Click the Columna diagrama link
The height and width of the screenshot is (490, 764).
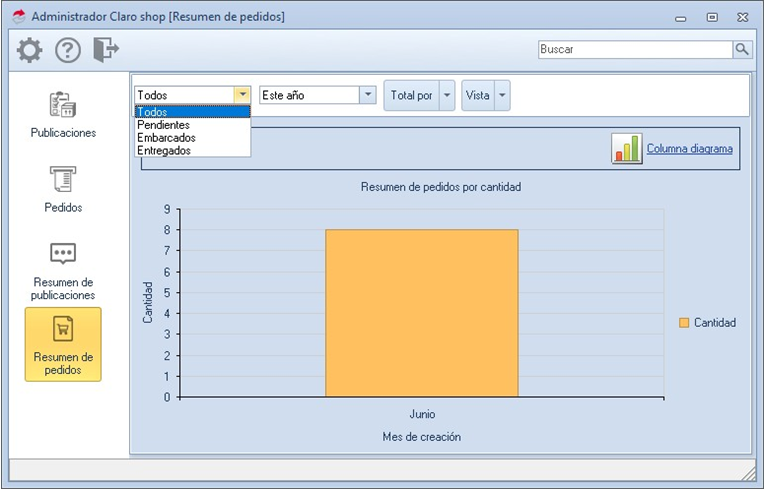click(689, 149)
